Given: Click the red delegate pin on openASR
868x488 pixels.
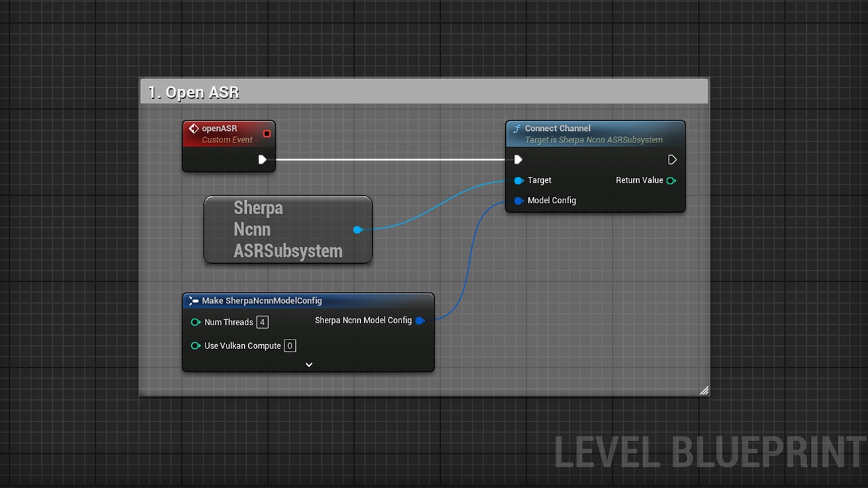Looking at the screenshot, I should coord(267,134).
